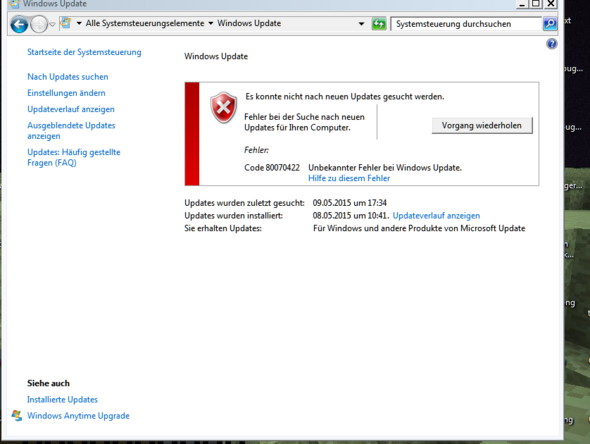Click Nach Updates suchen
The height and width of the screenshot is (444, 590).
tap(68, 77)
